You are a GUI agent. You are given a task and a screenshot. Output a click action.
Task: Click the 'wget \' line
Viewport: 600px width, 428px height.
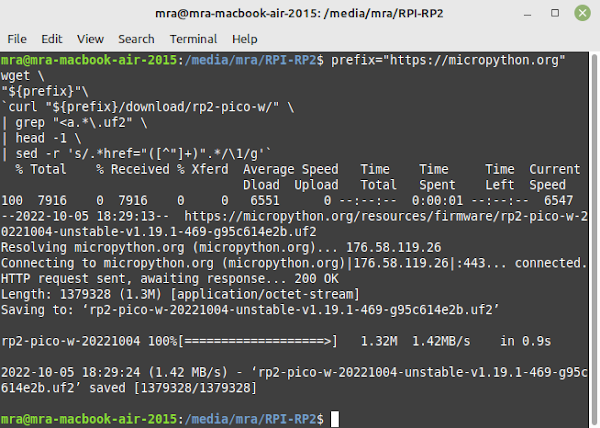coord(23,76)
